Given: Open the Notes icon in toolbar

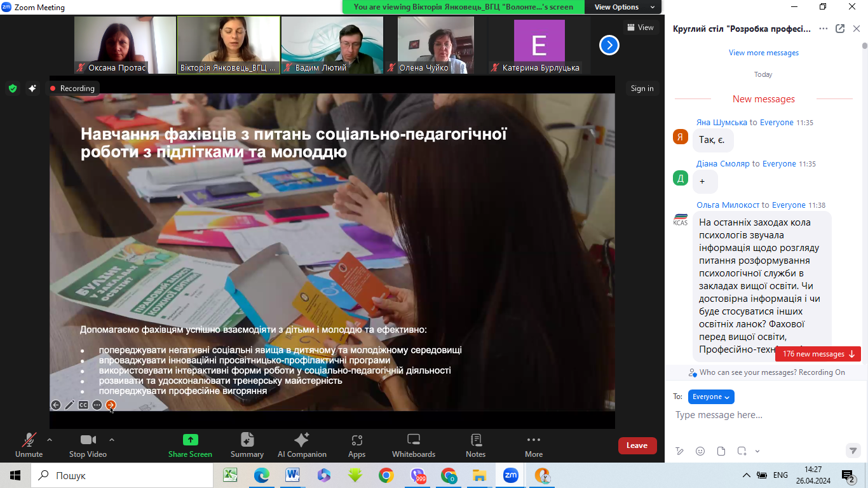Looking at the screenshot, I should pyautogui.click(x=475, y=445).
